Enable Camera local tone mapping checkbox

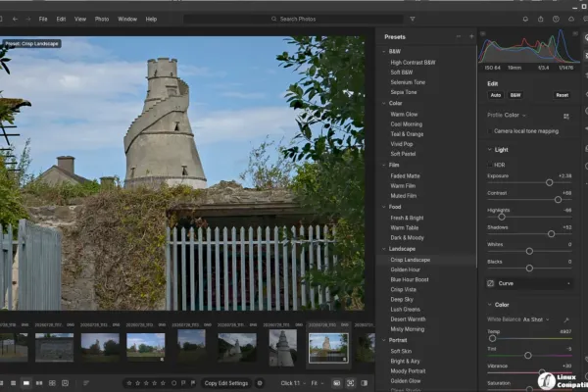pos(490,131)
